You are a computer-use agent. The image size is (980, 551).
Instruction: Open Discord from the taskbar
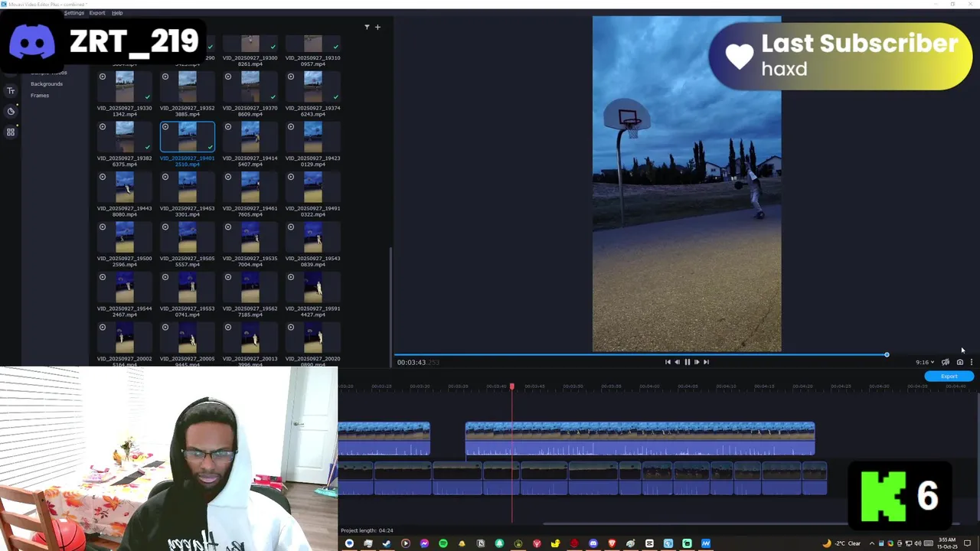click(593, 543)
